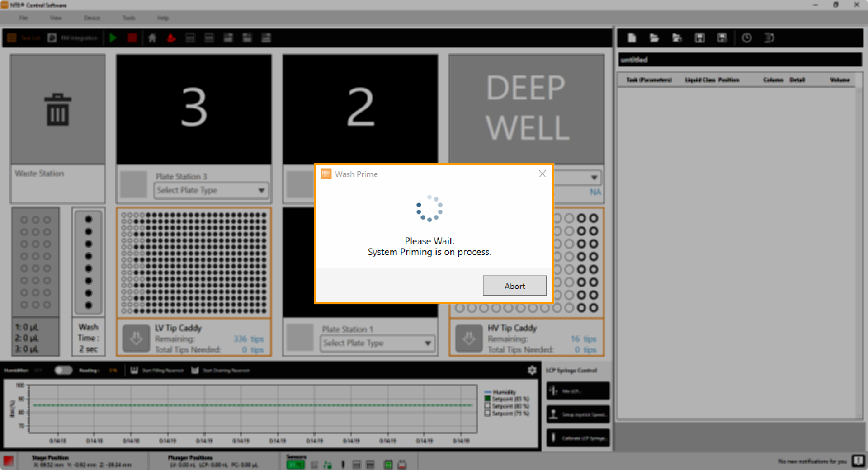Close the Wash Prime dialog
The height and width of the screenshot is (470, 868).
[542, 174]
